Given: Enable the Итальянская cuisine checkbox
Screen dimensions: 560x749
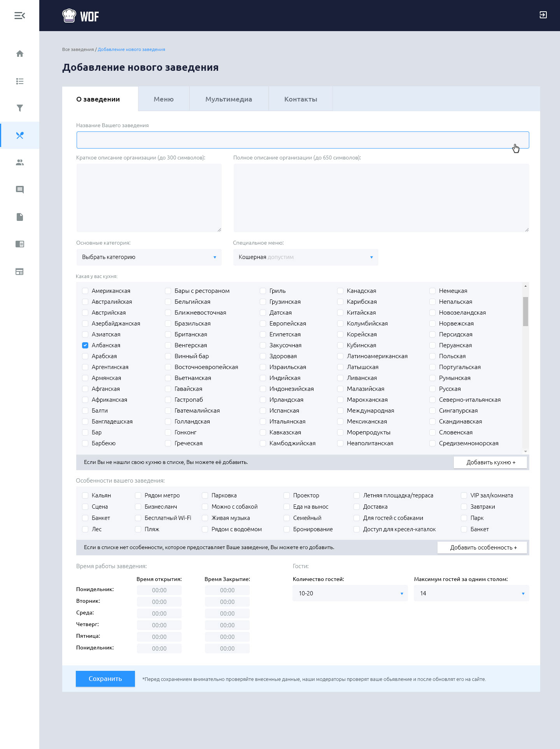Looking at the screenshot, I should point(263,422).
